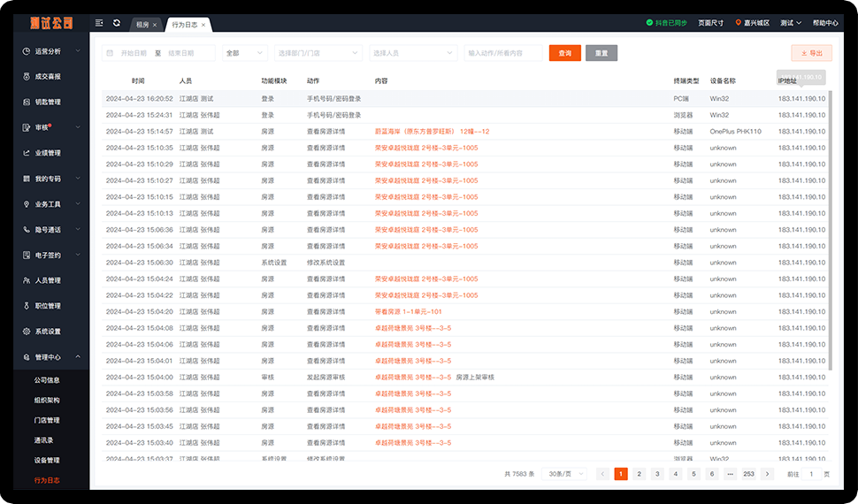
Task: Click the green 抖音已同步 check icon
Action: [x=649, y=23]
